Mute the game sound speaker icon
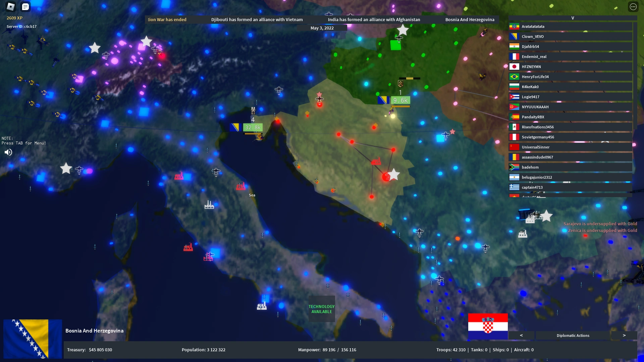The width and height of the screenshot is (644, 362). point(8,152)
